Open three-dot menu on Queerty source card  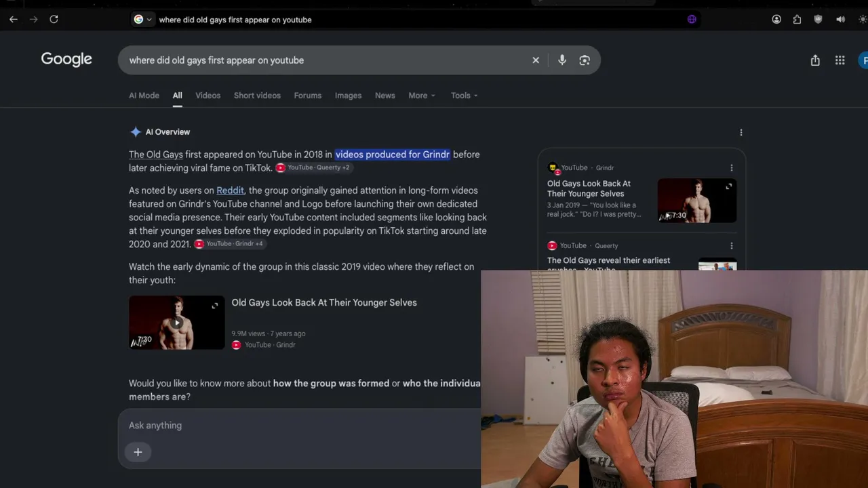[732, 245]
